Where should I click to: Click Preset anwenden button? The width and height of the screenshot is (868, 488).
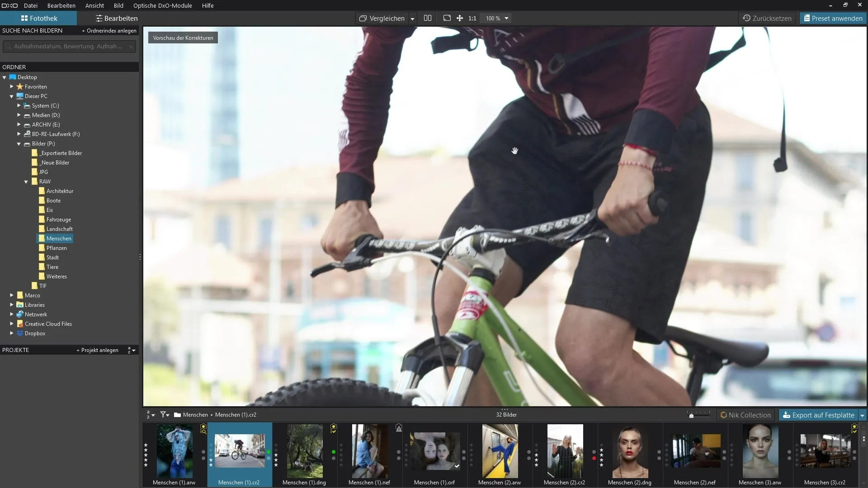point(832,19)
